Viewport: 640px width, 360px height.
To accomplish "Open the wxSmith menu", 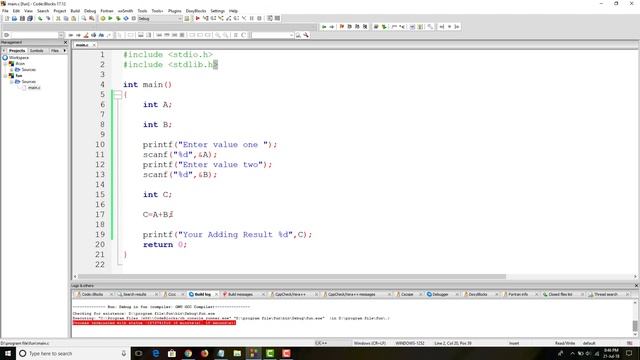I will pos(125,11).
